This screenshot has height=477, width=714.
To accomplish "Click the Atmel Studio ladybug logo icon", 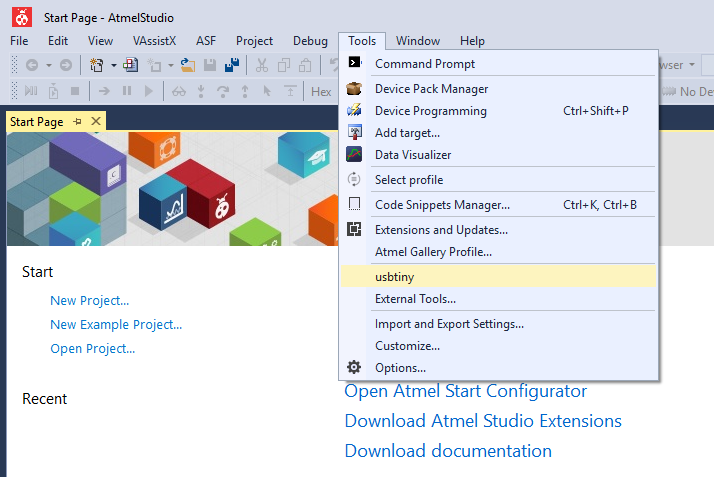I will 21,17.
